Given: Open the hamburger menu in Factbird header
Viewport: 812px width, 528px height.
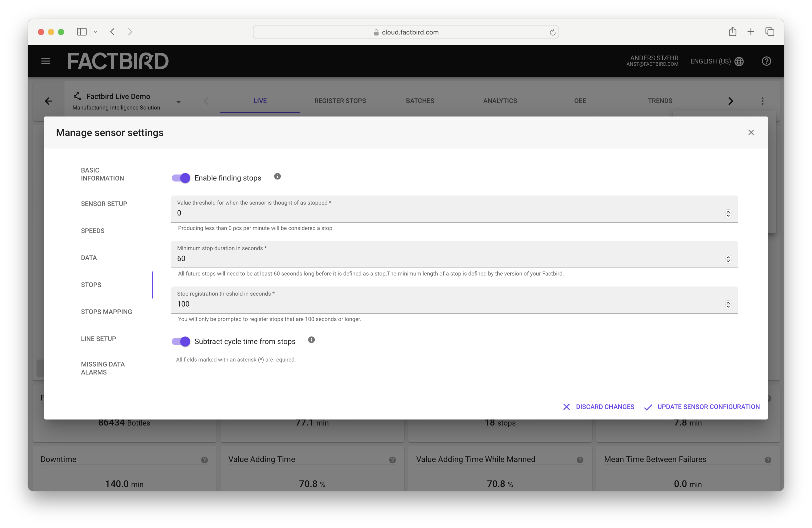Looking at the screenshot, I should click(45, 61).
